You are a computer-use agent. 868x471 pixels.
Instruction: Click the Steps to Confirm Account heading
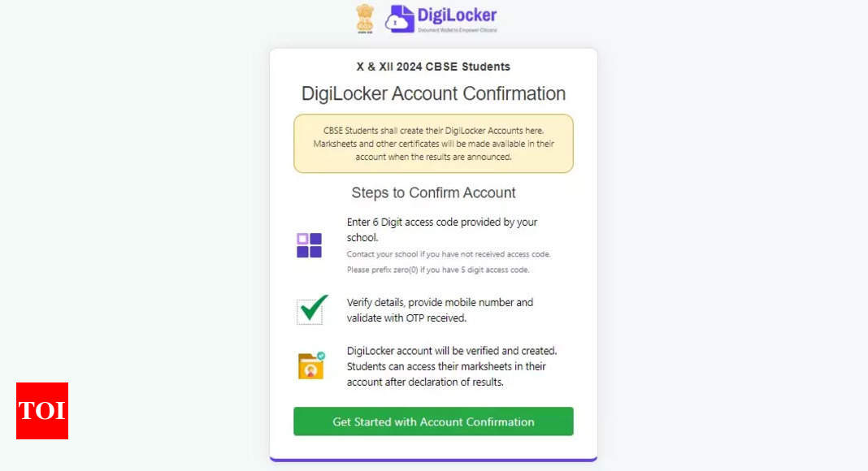point(433,193)
